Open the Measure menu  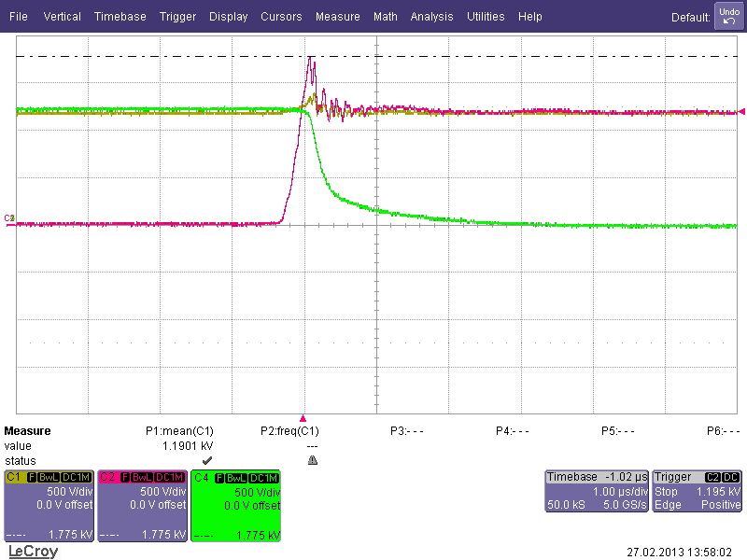(337, 16)
